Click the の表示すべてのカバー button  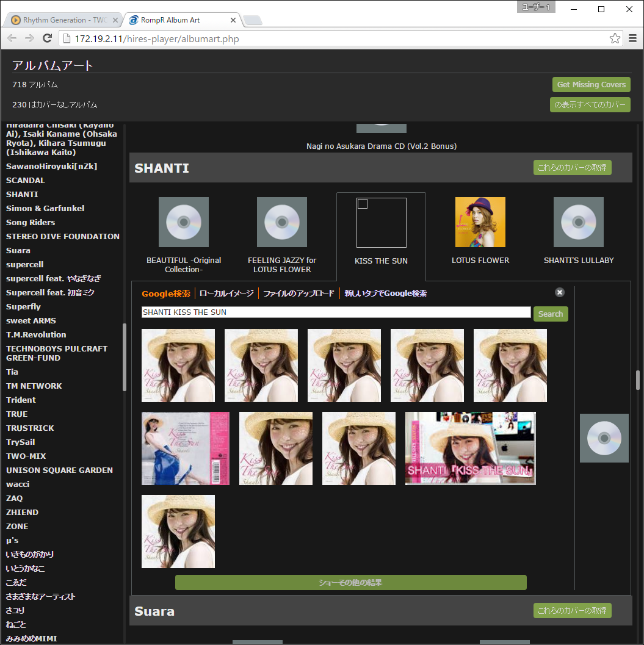[590, 104]
